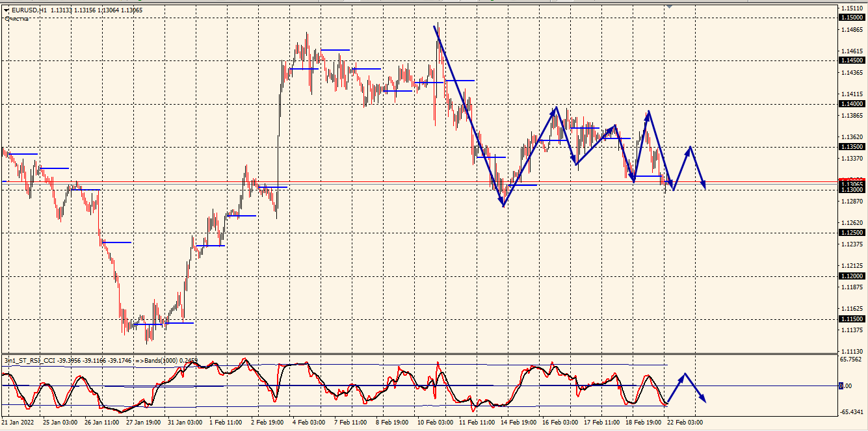Click the red current price marker 1.13065
868x431 pixels.
pos(852,184)
